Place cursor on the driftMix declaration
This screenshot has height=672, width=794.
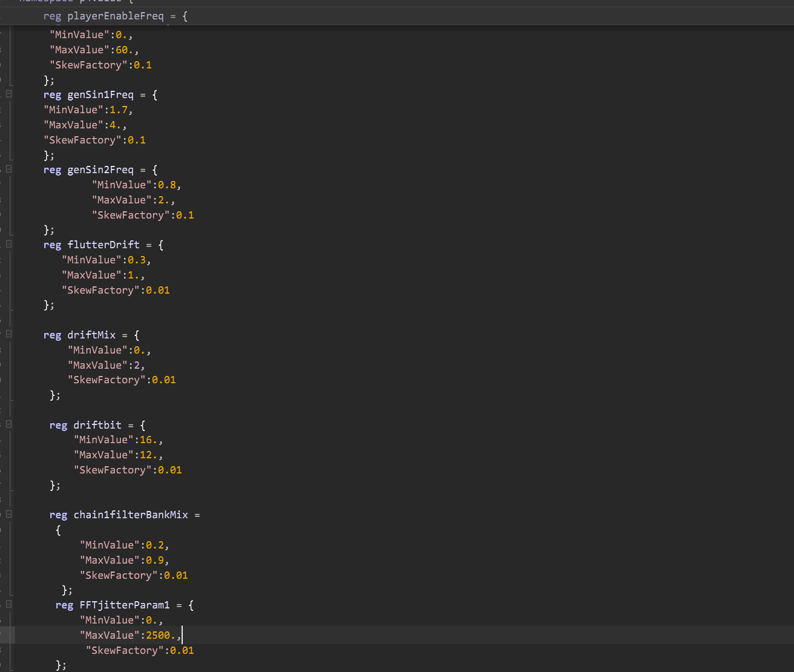click(x=91, y=335)
